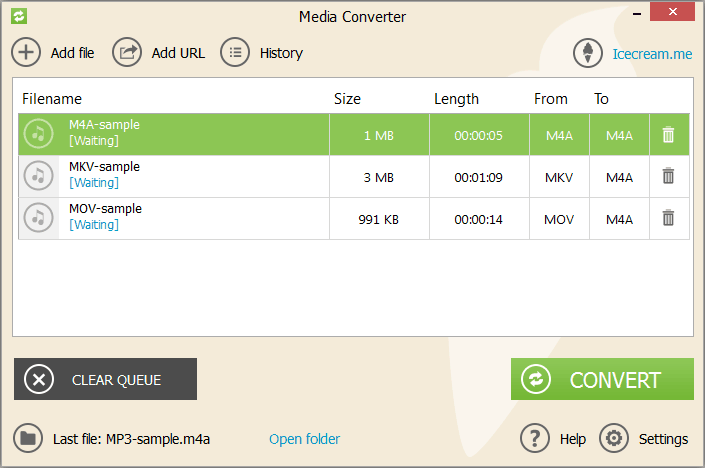Follow the Open folder link

[304, 439]
